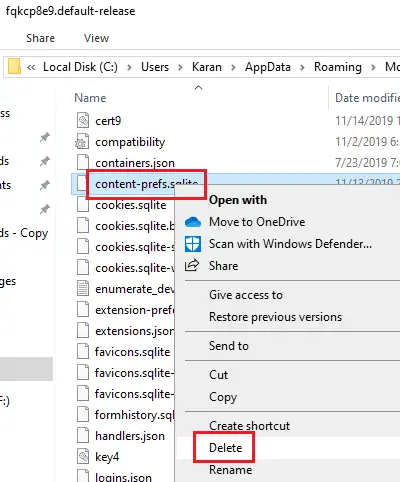Click the compatibility file gear icon
This screenshot has width=400, height=482.
point(82,141)
